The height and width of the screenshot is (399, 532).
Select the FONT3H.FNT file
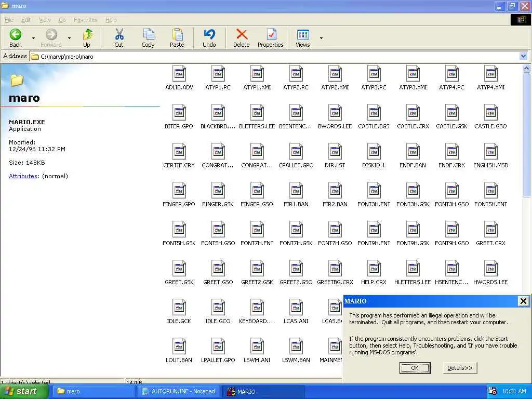click(x=374, y=195)
